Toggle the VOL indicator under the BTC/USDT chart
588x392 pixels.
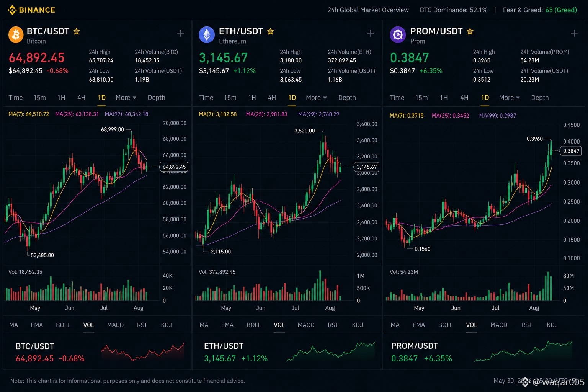pos(89,325)
